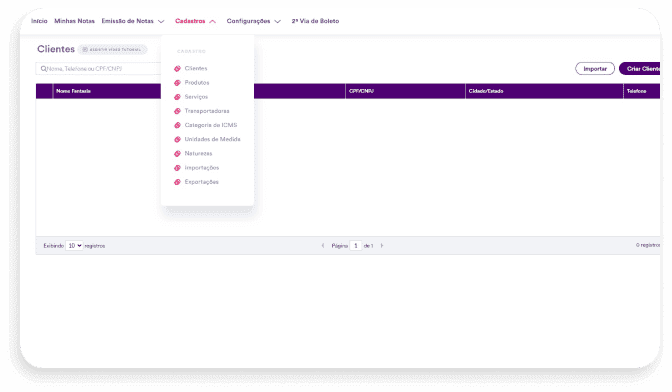This screenshot has height=392, width=672.
Task: Click the Criar Cliente button
Action: pos(640,69)
